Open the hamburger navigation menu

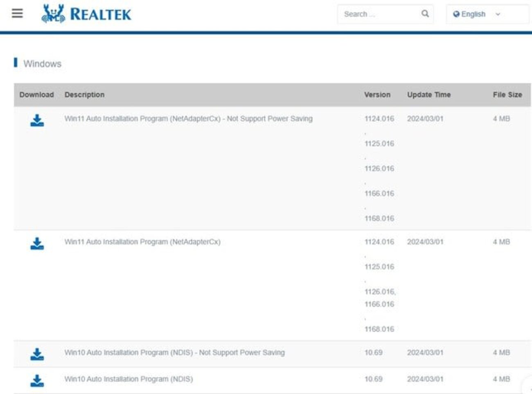(x=16, y=13)
